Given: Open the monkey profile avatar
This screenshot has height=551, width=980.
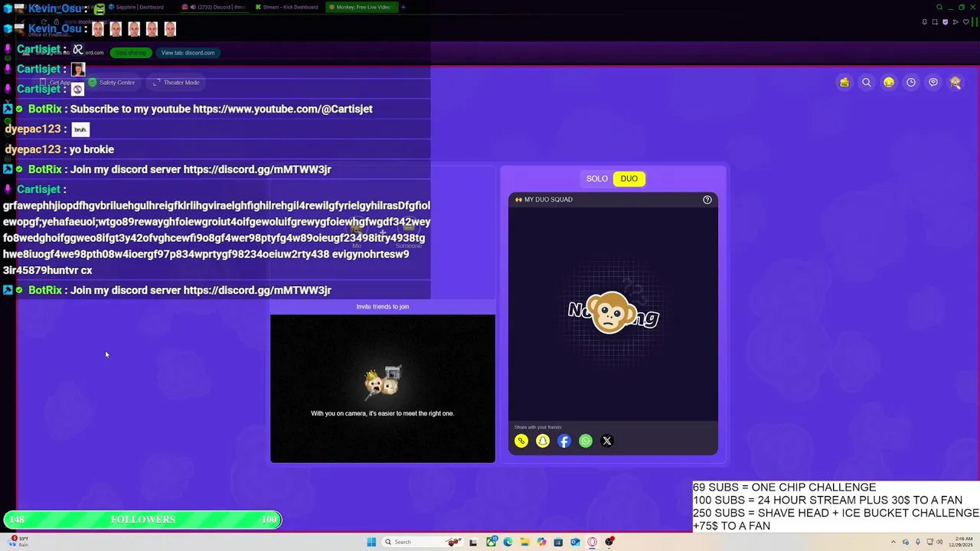Looking at the screenshot, I should click(x=955, y=83).
